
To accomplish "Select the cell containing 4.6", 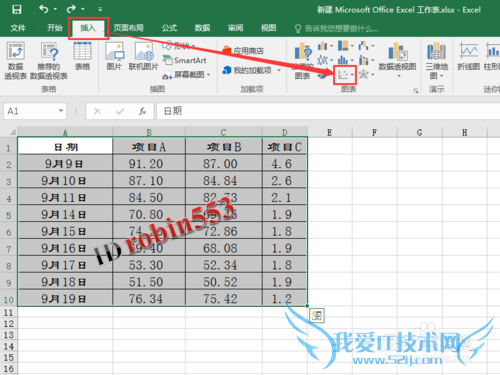I will click(x=284, y=164).
